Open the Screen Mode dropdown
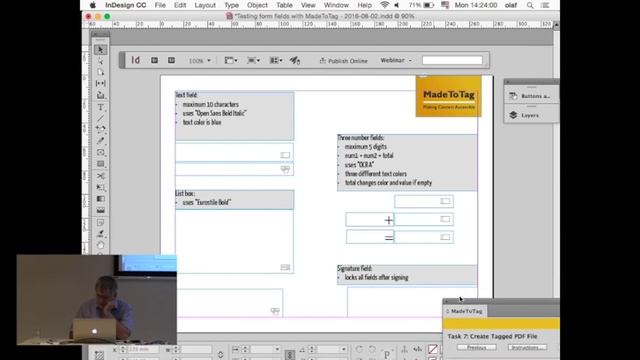Viewport: 640px width, 360px height. pos(253,60)
